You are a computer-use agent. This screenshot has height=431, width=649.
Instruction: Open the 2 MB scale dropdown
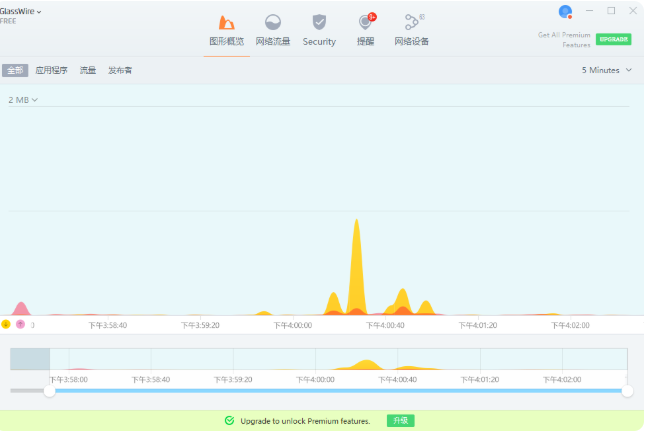point(23,100)
